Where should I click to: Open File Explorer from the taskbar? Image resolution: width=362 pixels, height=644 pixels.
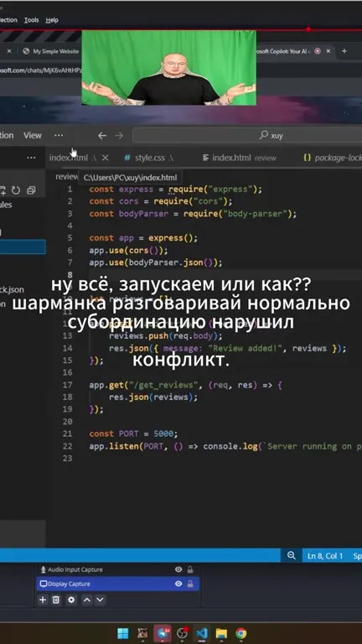pyautogui.click(x=221, y=633)
